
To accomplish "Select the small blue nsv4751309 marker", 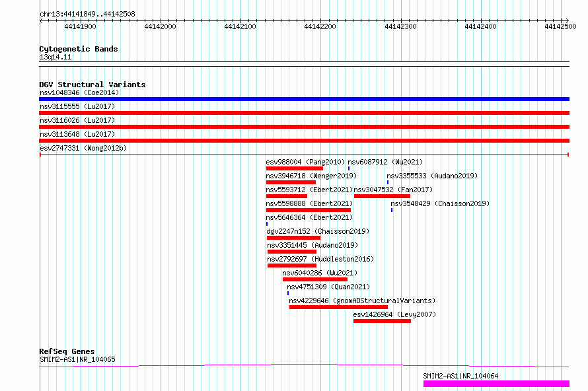I will tap(288, 293).
